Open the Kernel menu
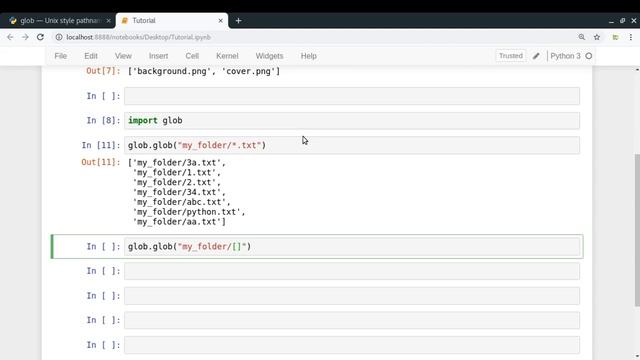The image size is (640, 360). (x=227, y=56)
